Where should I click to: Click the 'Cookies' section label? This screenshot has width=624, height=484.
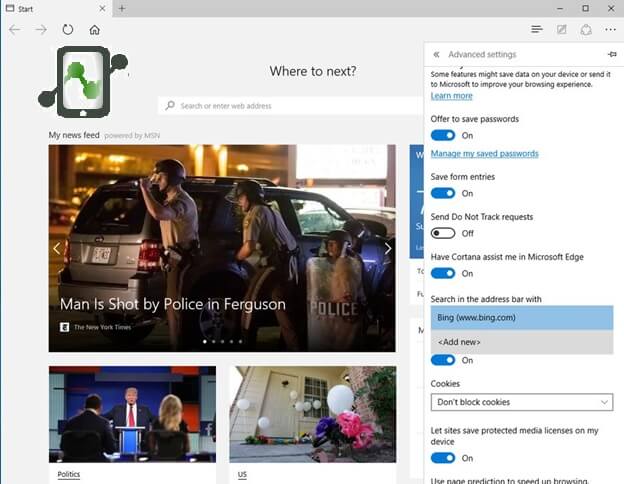pos(445,384)
